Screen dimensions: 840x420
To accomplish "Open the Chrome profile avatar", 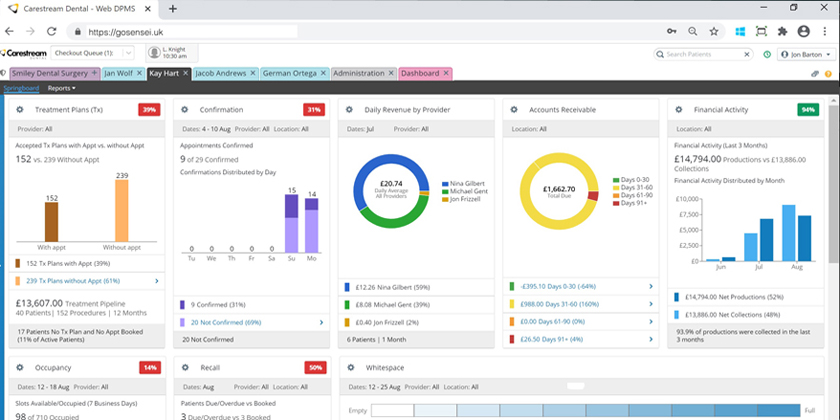I will pos(804,32).
